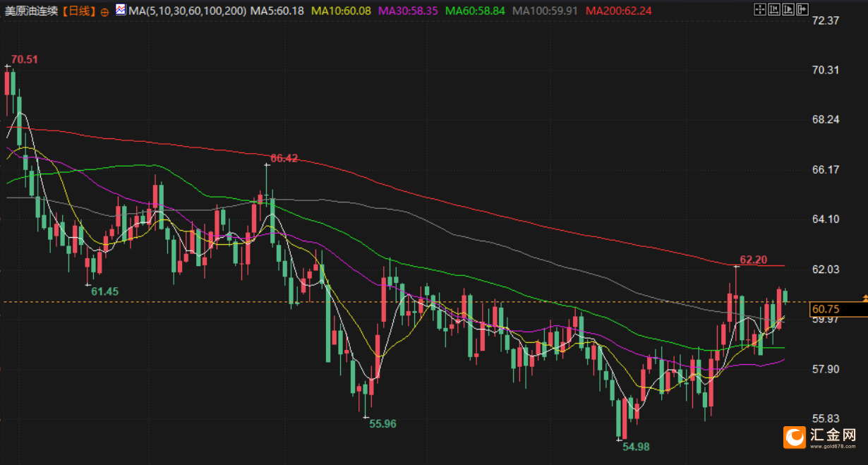Click the MA5:60.18 legend value
This screenshot has width=868, height=465.
pyautogui.click(x=277, y=11)
